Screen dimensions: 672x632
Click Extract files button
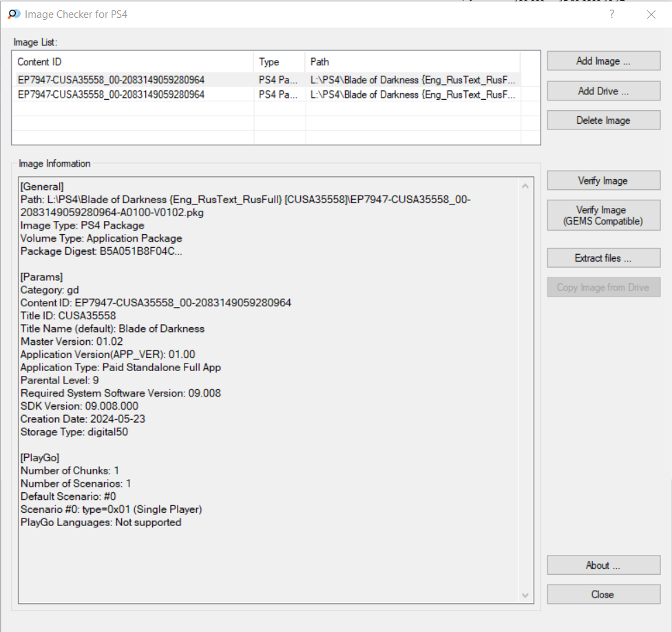[603, 258]
